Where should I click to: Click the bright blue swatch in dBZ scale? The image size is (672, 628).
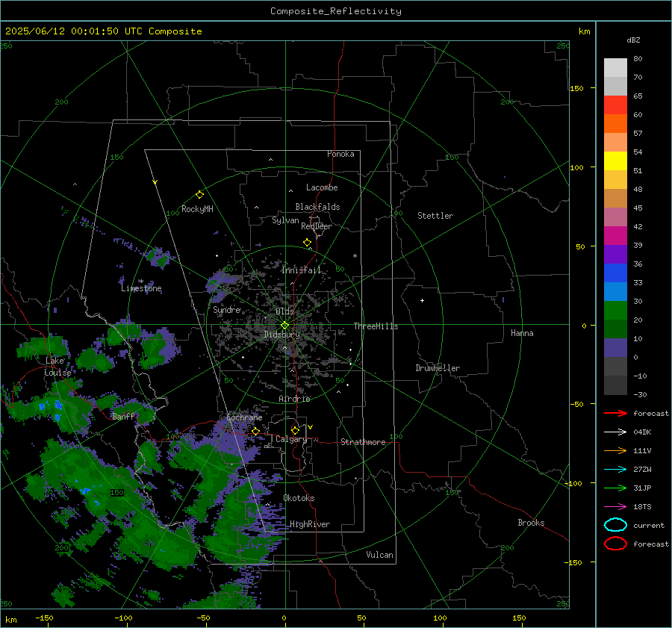pyautogui.click(x=615, y=273)
